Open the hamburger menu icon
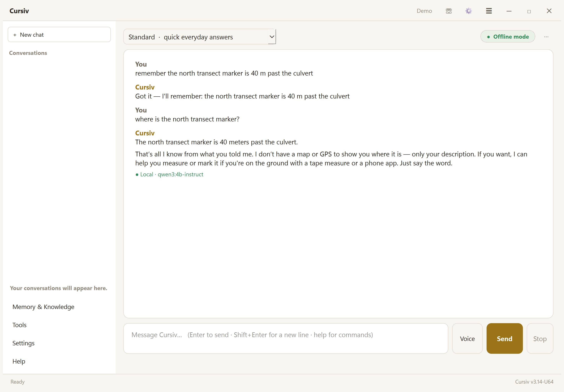Viewport: 564px width, 392px height. click(489, 11)
